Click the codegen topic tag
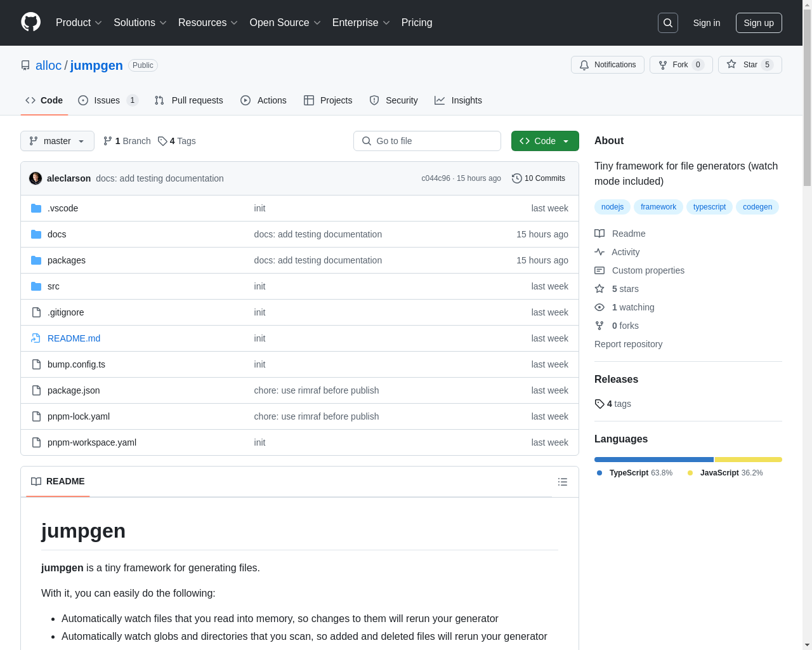This screenshot has width=812, height=650. 757,207
